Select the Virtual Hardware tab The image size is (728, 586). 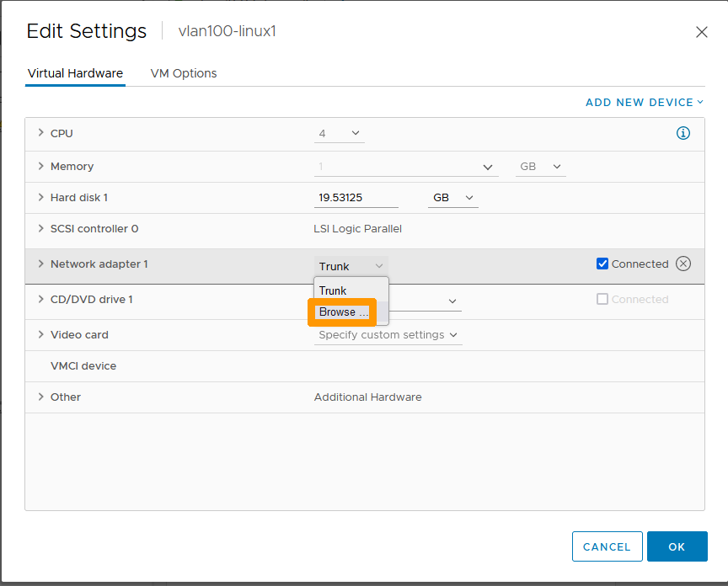[x=75, y=73]
